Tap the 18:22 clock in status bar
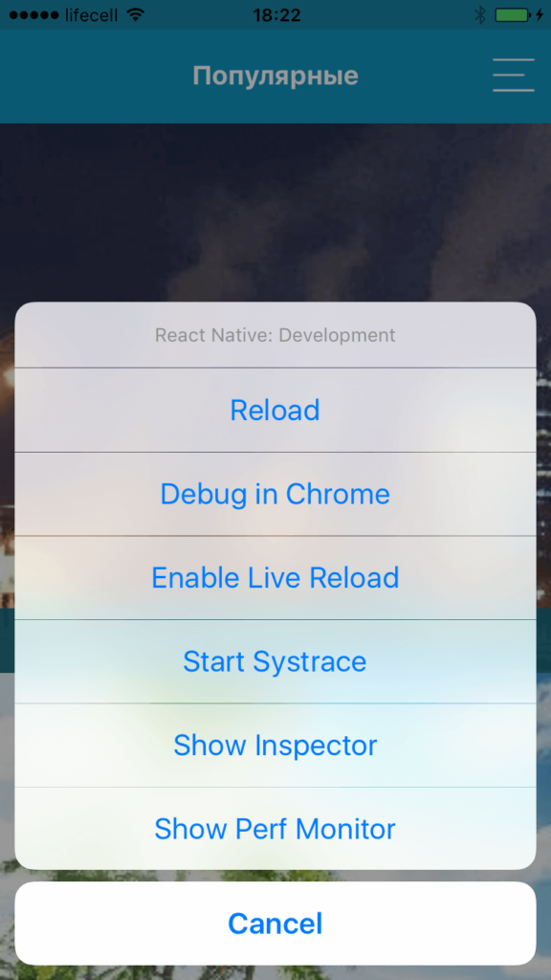Screen dimensions: 551x980 [x=276, y=15]
